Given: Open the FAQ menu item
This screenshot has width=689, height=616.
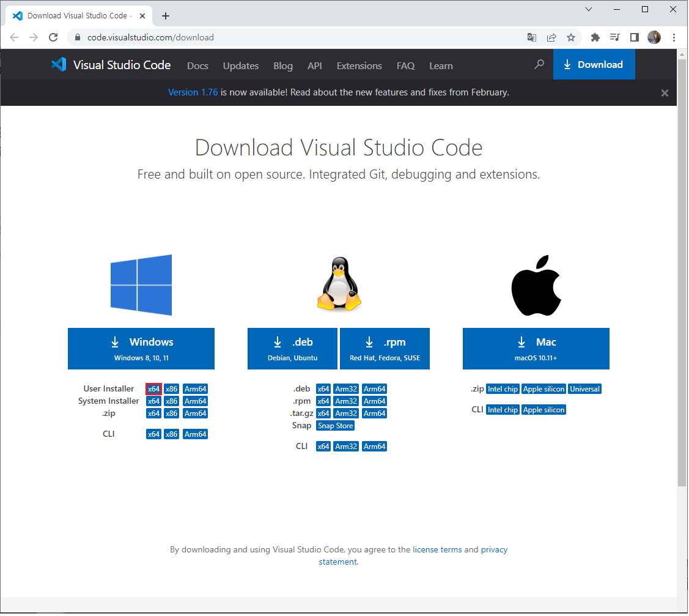Looking at the screenshot, I should click(405, 65).
